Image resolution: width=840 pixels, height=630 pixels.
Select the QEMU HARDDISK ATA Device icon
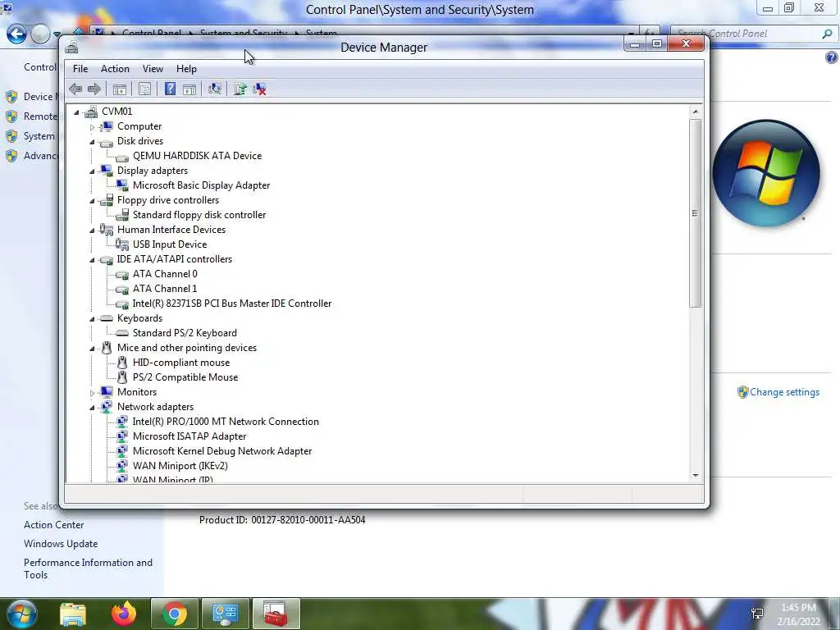coord(122,157)
